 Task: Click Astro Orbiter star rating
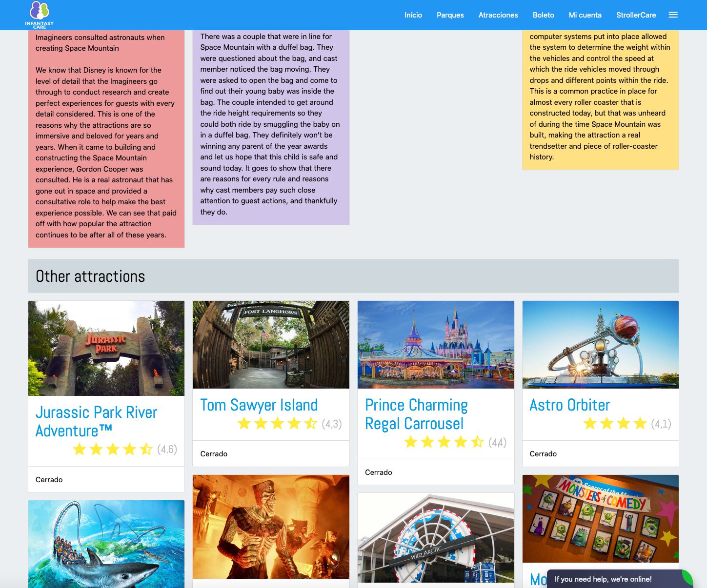tap(615, 424)
